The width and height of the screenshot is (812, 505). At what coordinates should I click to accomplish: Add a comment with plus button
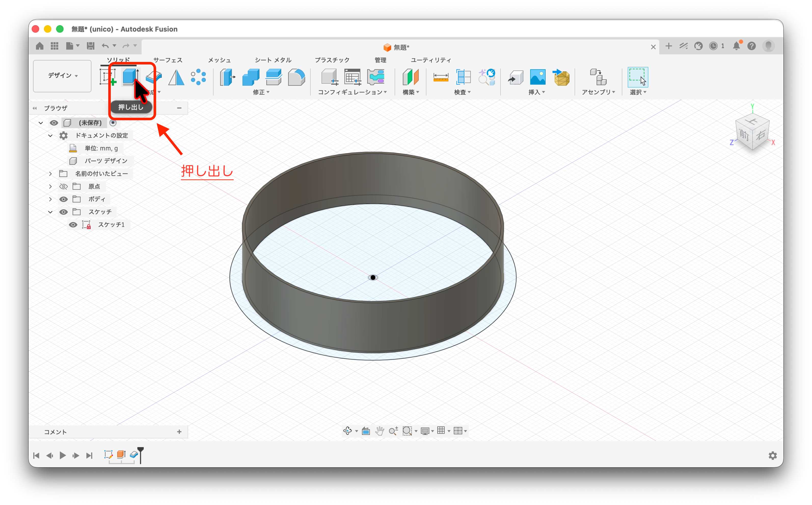tap(179, 432)
